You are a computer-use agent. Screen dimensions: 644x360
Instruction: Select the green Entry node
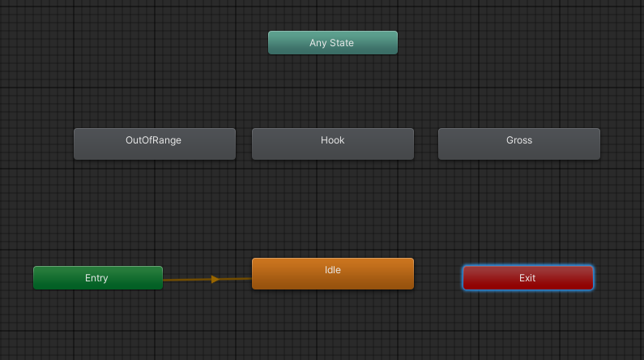(98, 278)
